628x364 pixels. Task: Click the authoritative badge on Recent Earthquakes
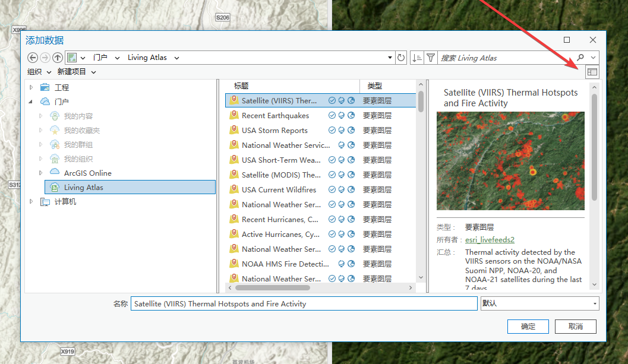[x=332, y=115]
